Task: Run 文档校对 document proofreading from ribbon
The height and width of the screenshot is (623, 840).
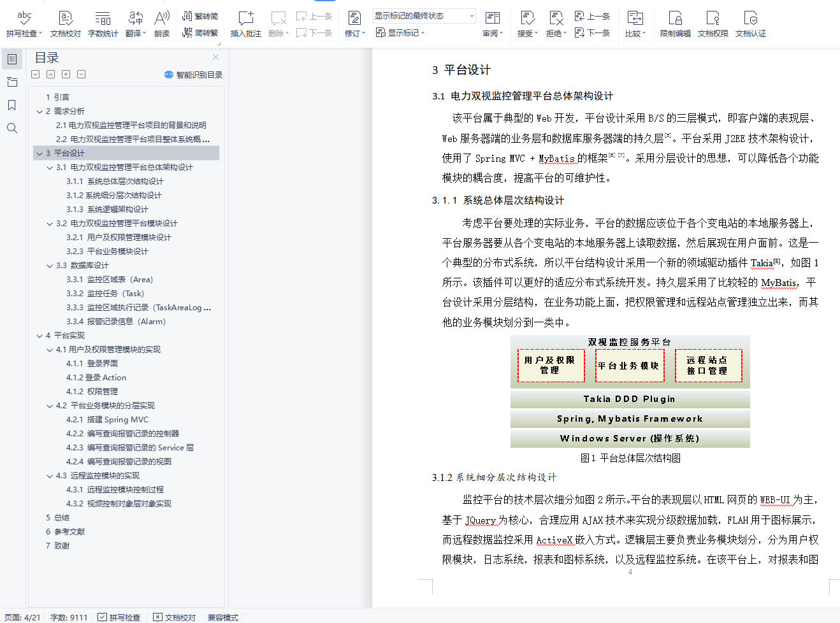Action: [x=66, y=24]
